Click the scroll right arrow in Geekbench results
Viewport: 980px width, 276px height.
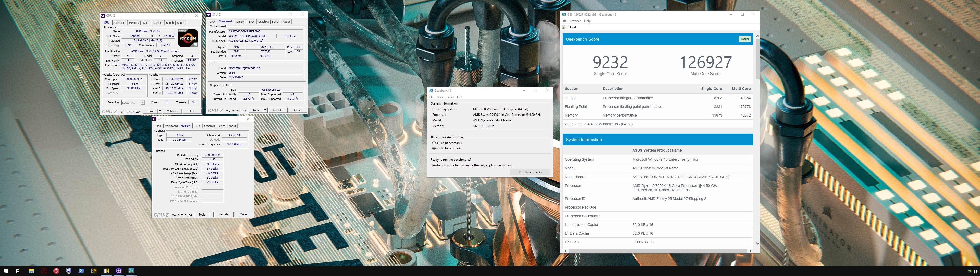point(750,251)
